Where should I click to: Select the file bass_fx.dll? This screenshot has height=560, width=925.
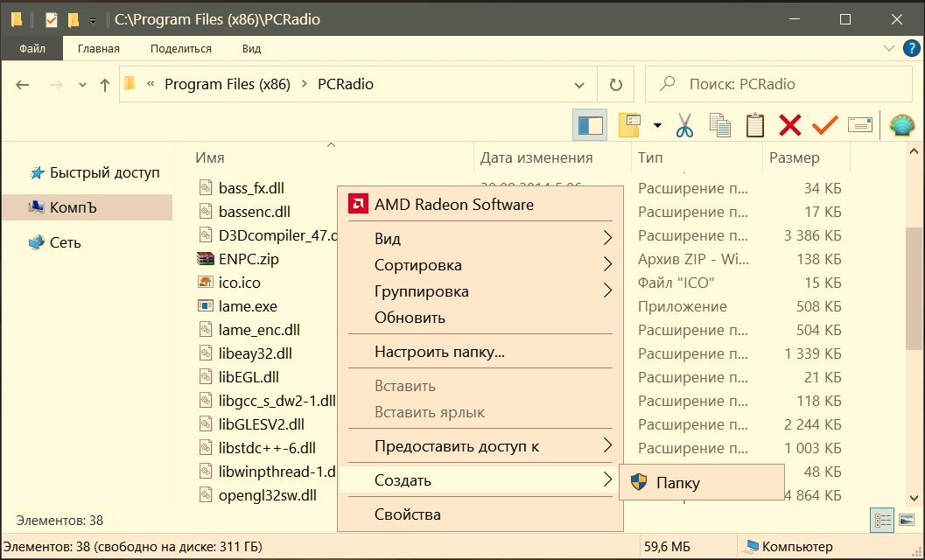point(251,188)
